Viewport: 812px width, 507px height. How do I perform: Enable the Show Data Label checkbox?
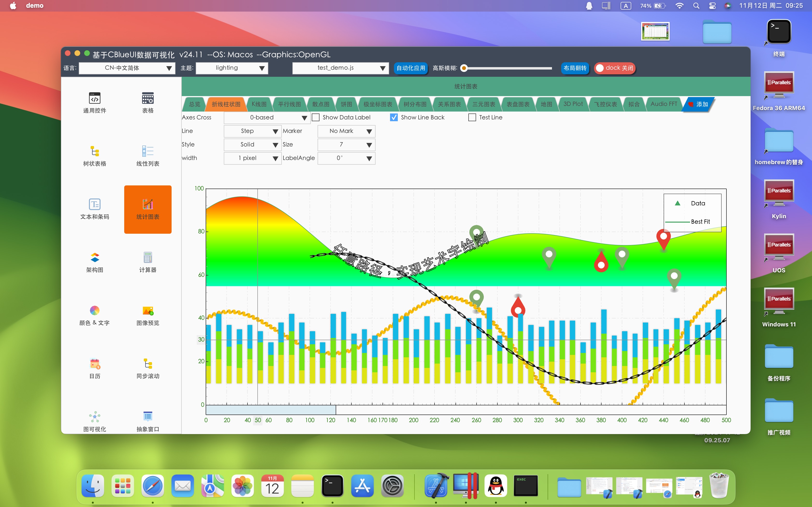point(316,117)
